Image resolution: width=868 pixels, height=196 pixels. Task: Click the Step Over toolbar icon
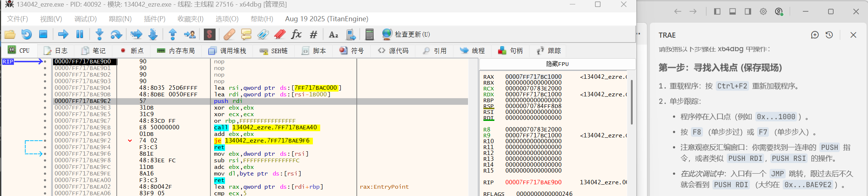pos(116,34)
